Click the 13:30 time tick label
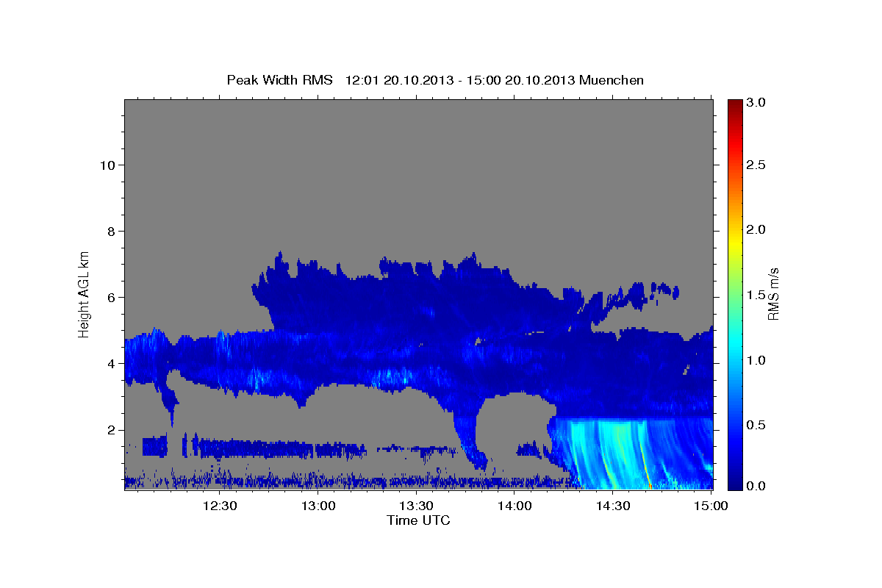 click(416, 506)
